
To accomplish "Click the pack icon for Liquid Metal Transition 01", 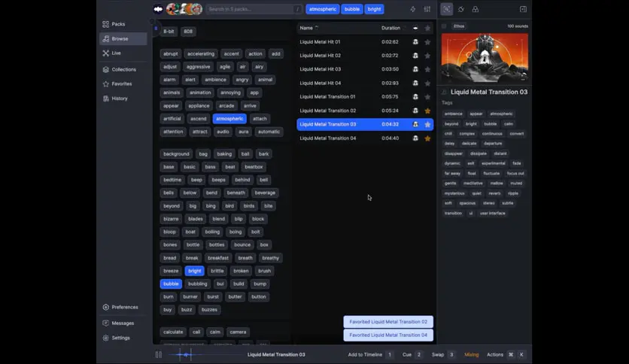I will [x=415, y=96].
